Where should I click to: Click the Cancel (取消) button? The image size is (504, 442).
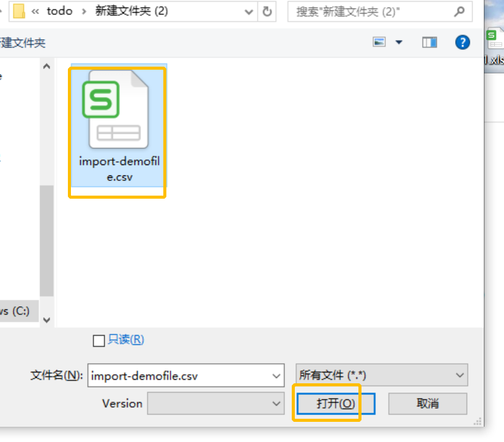coord(428,403)
